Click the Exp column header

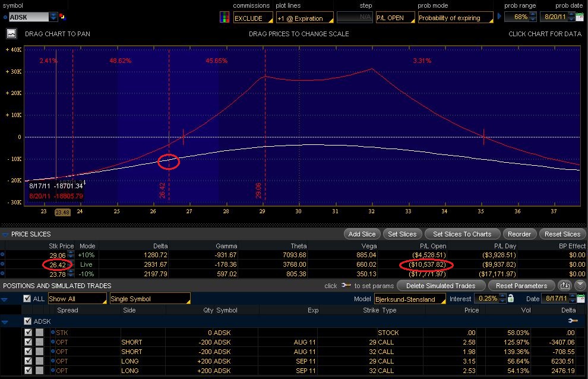(x=313, y=310)
